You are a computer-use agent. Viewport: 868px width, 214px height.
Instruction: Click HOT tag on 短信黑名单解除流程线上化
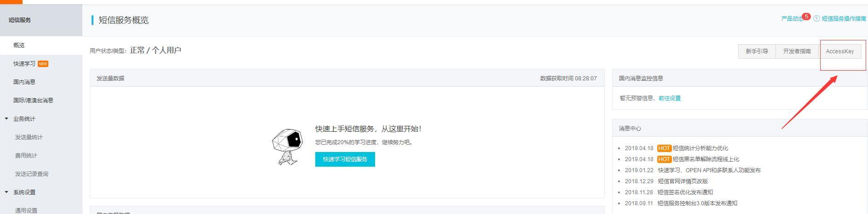click(x=664, y=159)
